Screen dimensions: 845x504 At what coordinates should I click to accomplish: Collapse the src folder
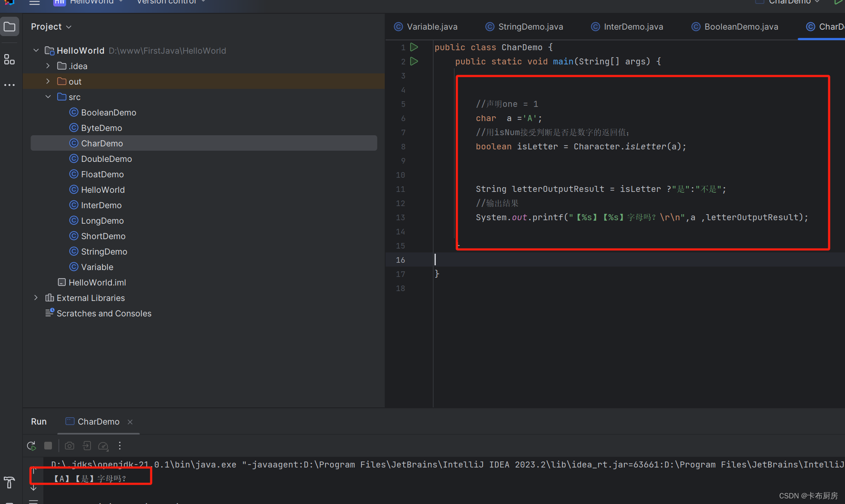tap(48, 97)
